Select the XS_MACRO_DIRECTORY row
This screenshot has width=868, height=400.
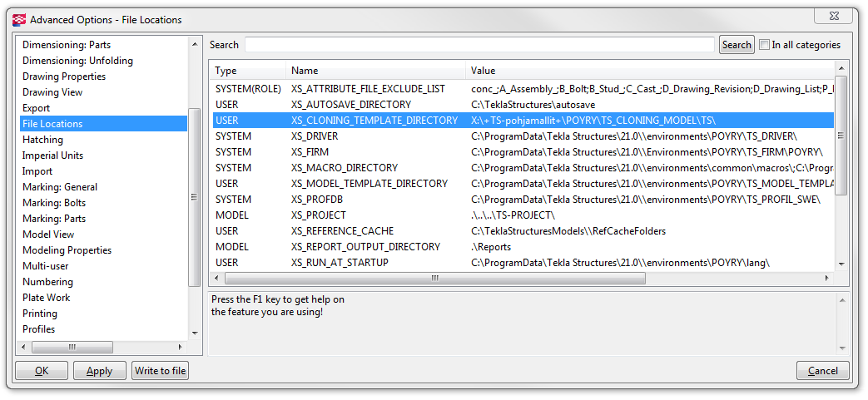[522, 167]
